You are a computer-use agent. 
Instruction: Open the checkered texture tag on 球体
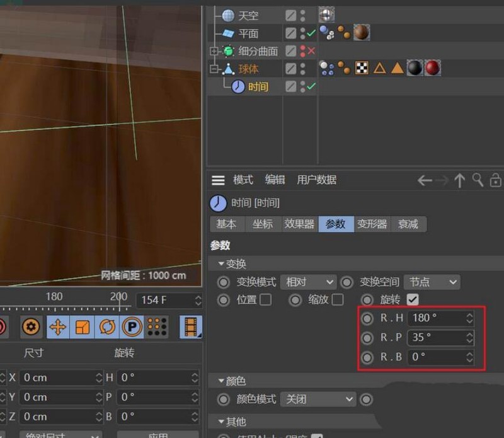(x=361, y=66)
